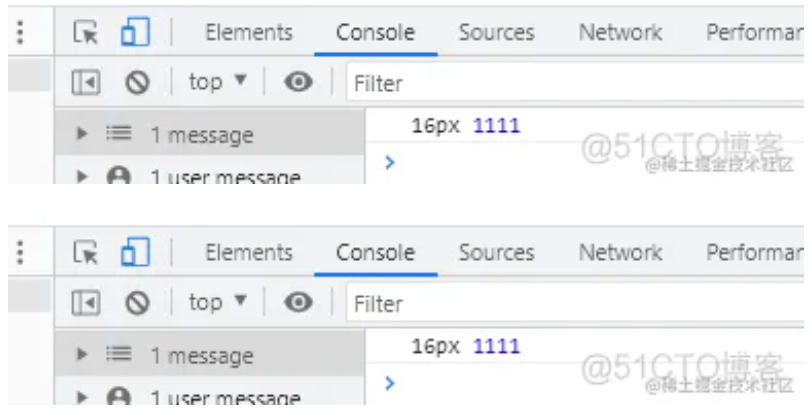Screen dimensions: 811x410
Task: Select the inspect element icon in upper DevTools
Action: (85, 32)
